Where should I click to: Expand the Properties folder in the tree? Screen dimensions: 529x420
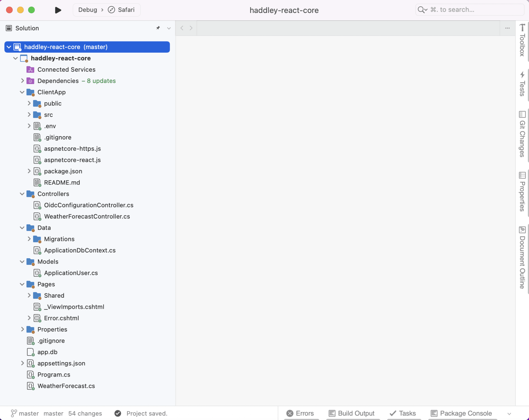(22, 329)
